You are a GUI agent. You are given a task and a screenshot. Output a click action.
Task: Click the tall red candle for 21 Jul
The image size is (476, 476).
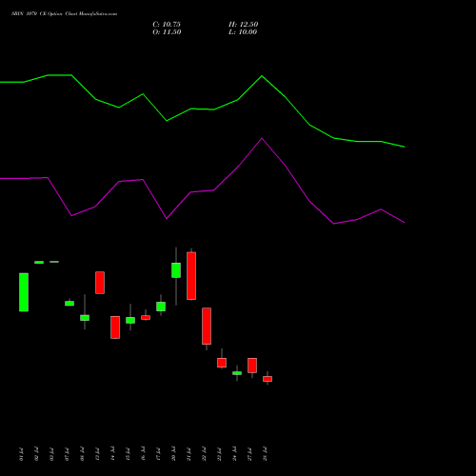(x=191, y=276)
